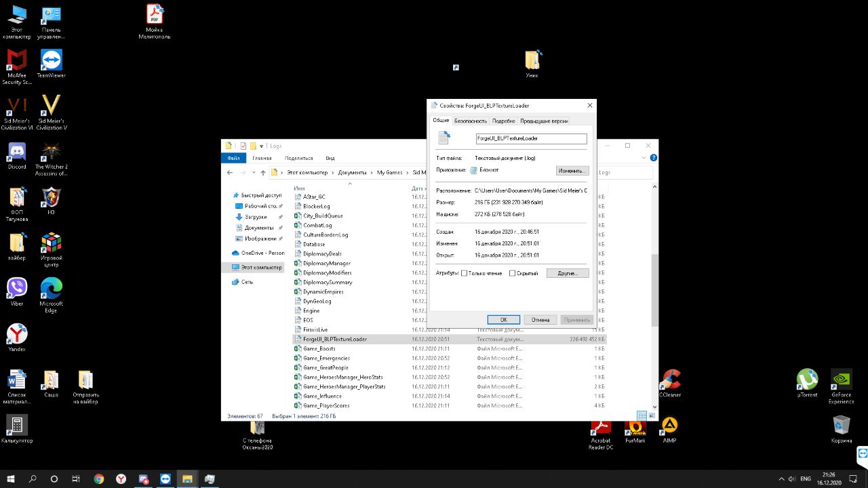The width and height of the screenshot is (868, 488).
Task: Expand Explorer recent locations dropdown arrow
Action: 254,173
